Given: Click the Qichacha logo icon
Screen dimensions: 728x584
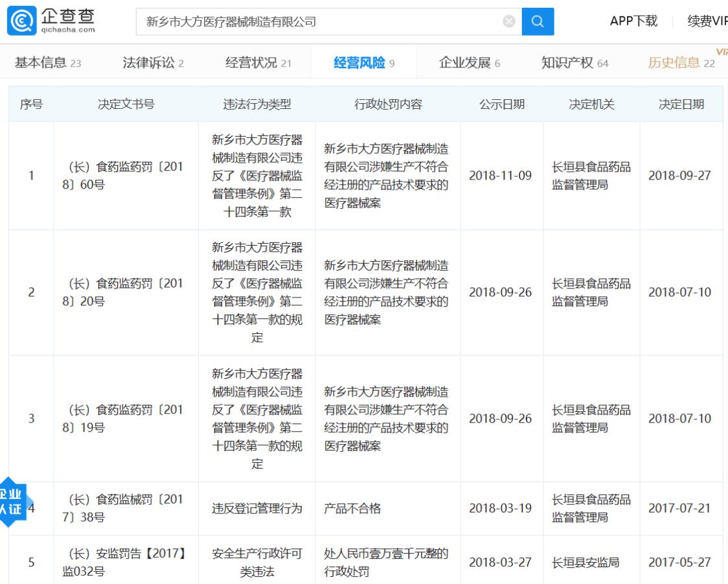Looking at the screenshot, I should tap(20, 21).
